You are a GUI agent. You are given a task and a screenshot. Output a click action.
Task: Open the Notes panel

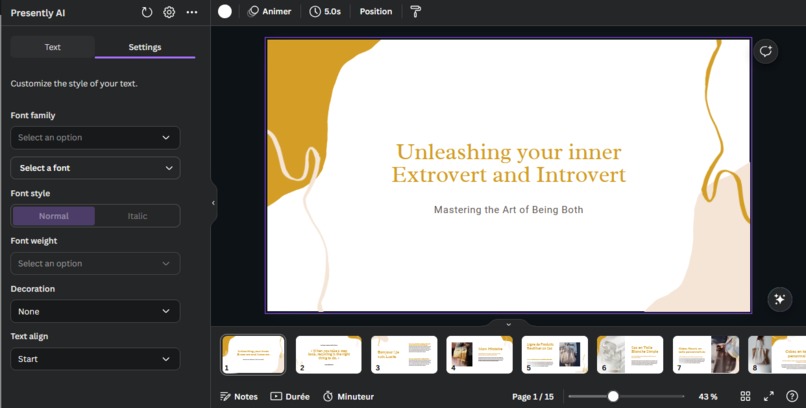click(239, 397)
